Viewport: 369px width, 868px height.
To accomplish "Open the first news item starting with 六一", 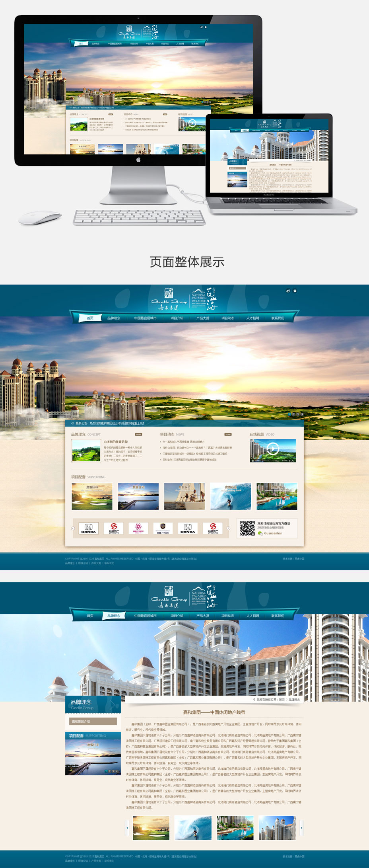I will pos(184,442).
